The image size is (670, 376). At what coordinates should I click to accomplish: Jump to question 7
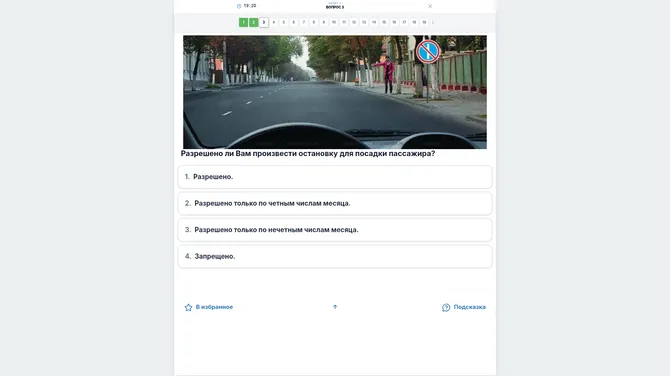click(304, 22)
